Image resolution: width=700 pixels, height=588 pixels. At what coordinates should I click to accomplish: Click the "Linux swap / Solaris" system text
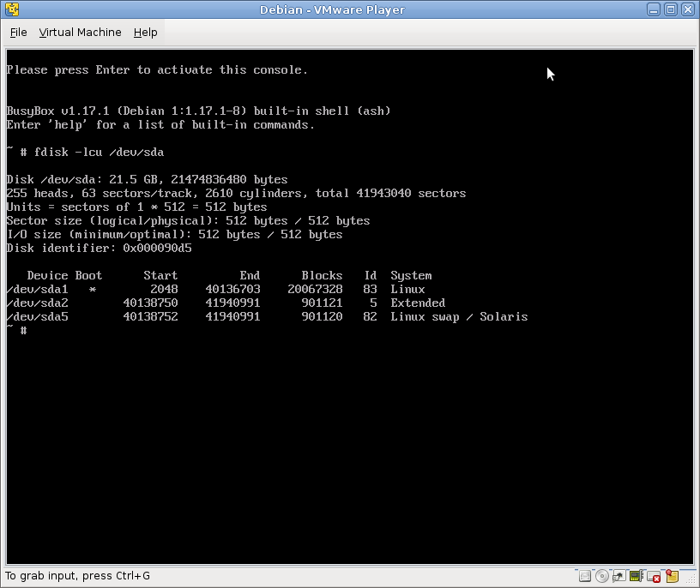pos(459,317)
